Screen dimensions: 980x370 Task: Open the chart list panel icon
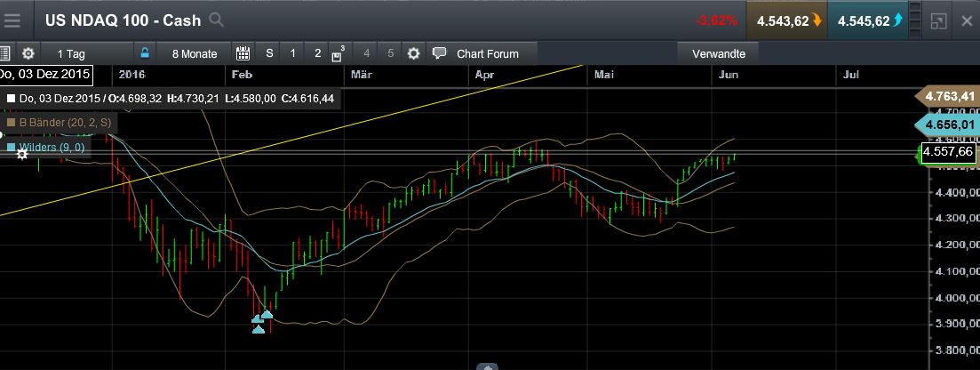point(5,53)
